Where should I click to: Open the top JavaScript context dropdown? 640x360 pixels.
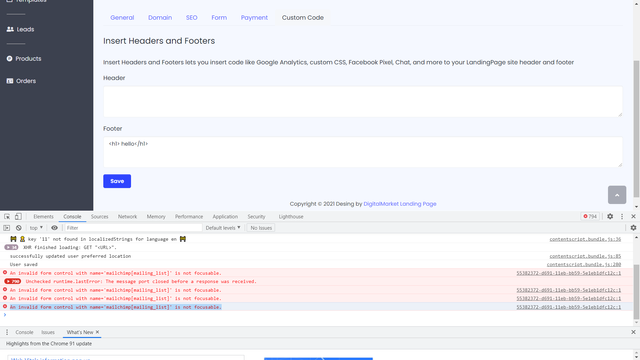tap(36, 228)
